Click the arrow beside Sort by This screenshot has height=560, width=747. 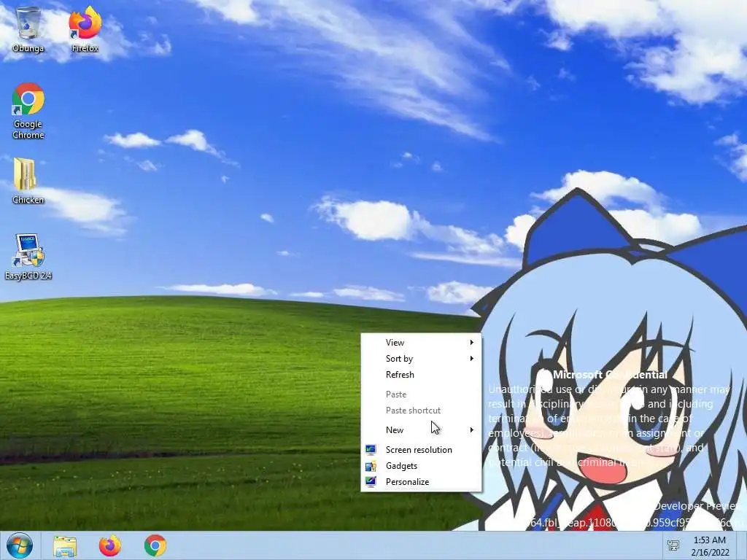pyautogui.click(x=472, y=359)
